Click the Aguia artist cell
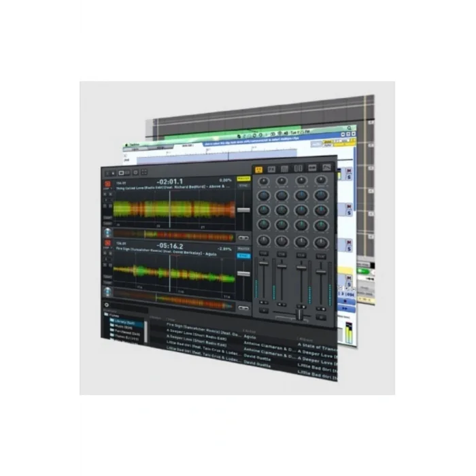Screen dimensions: 476x476 coord(250,337)
